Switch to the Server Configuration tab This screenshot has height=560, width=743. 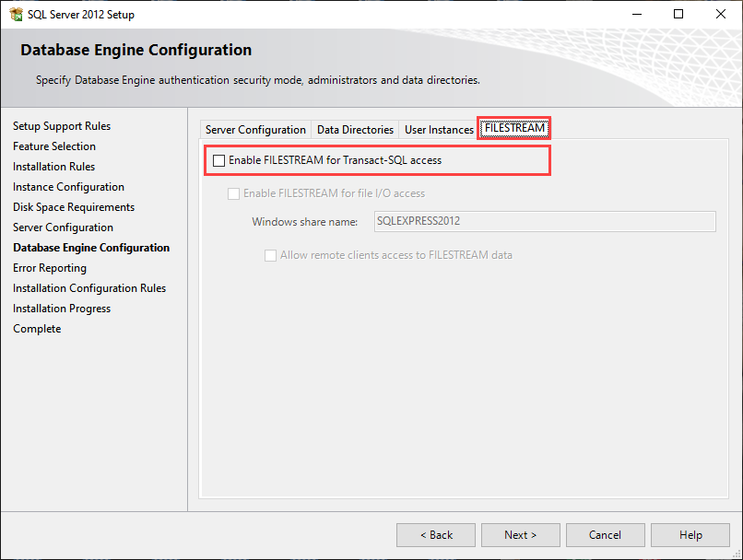(255, 130)
